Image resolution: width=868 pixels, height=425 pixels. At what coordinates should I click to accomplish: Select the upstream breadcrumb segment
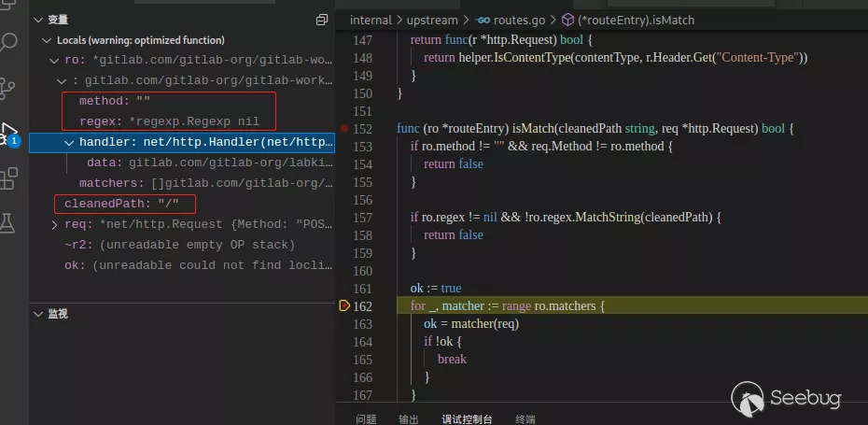click(x=432, y=21)
